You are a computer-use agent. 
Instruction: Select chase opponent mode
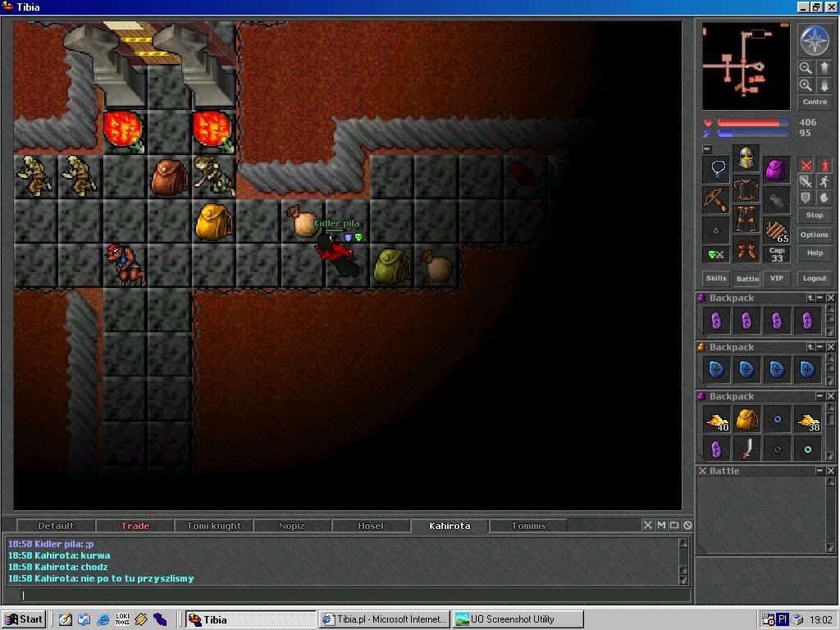[824, 181]
